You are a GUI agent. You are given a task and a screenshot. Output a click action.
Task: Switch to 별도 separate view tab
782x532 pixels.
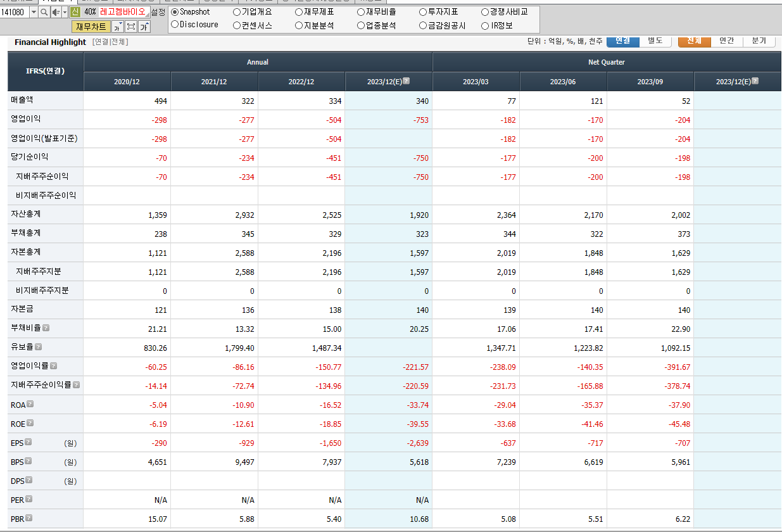pos(655,41)
